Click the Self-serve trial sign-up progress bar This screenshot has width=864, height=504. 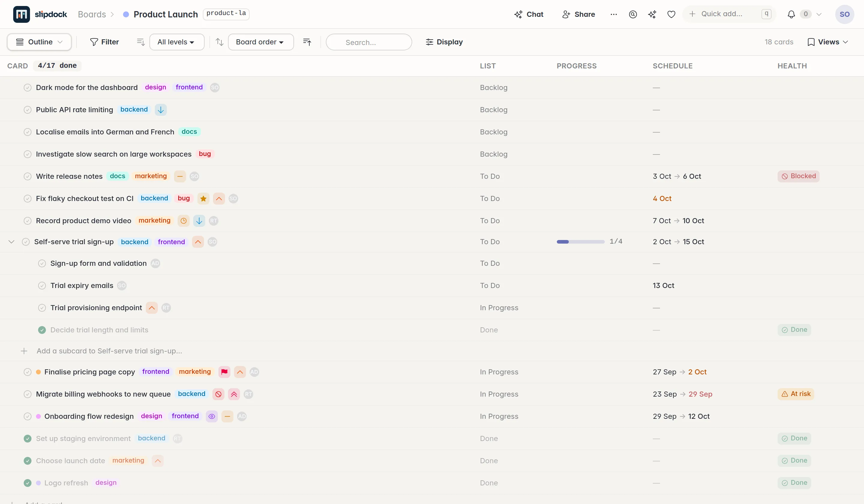tap(580, 242)
